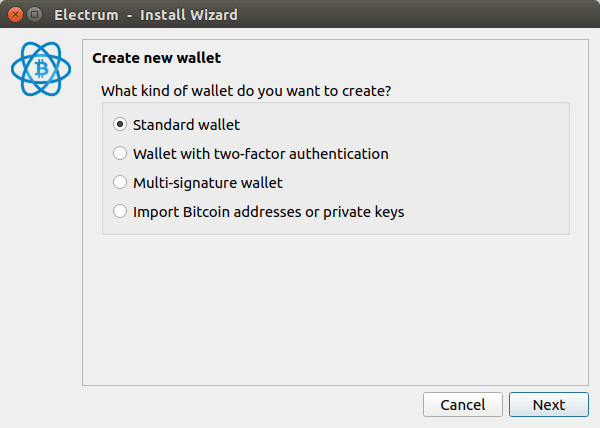This screenshot has height=428, width=600.
Task: Click the "Wallet with two-factor authentication" label
Action: tap(260, 154)
